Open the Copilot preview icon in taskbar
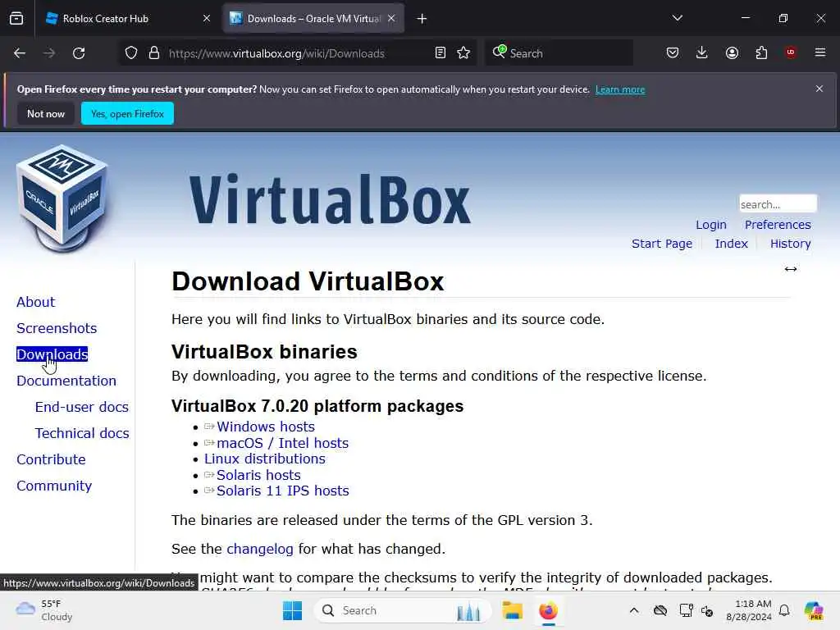 tap(814, 610)
